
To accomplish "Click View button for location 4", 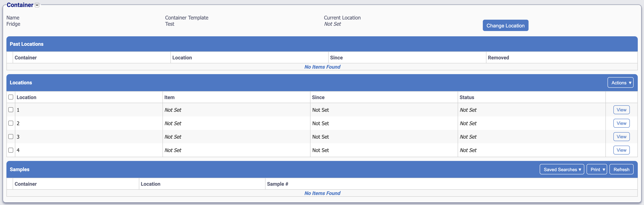I will pos(621,150).
